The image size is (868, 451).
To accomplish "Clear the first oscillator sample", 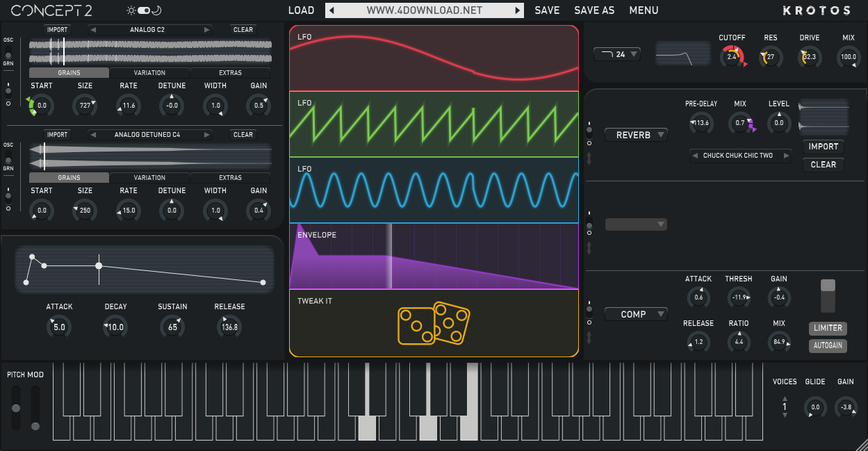I will 243,30.
